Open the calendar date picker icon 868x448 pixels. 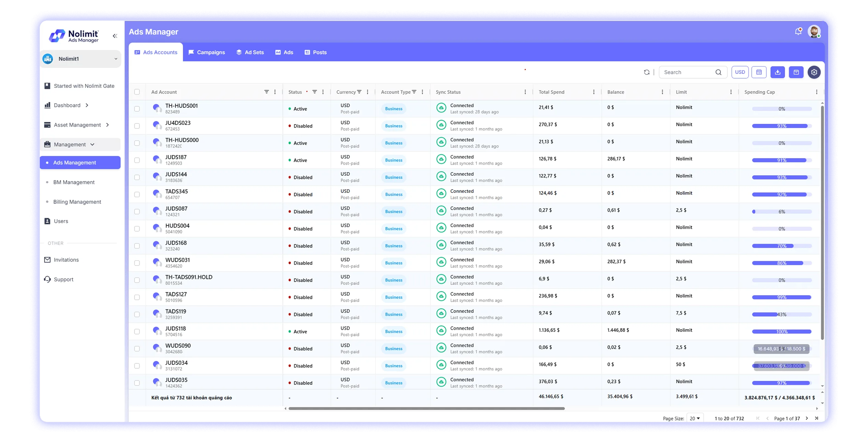coord(759,72)
